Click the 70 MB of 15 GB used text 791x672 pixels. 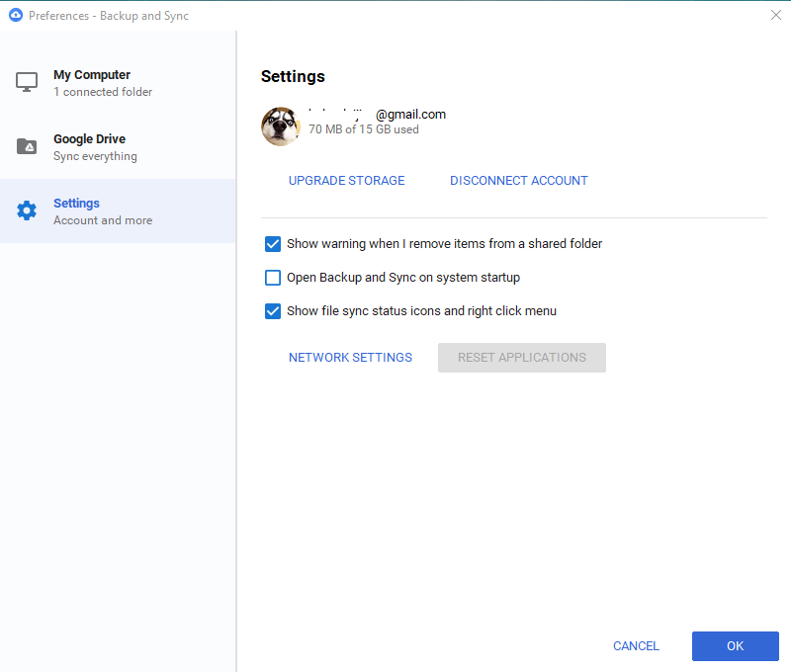(x=363, y=129)
